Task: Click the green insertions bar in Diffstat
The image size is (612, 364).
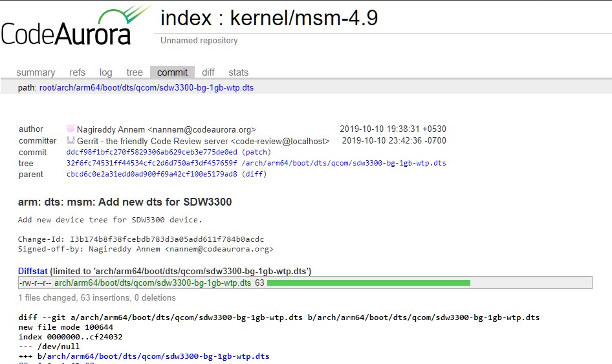Action: point(368,283)
